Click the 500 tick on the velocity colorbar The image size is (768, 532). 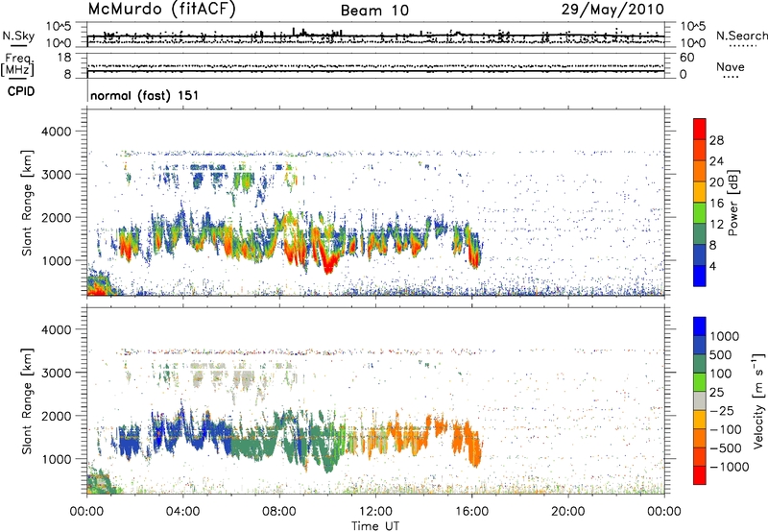coord(720,355)
